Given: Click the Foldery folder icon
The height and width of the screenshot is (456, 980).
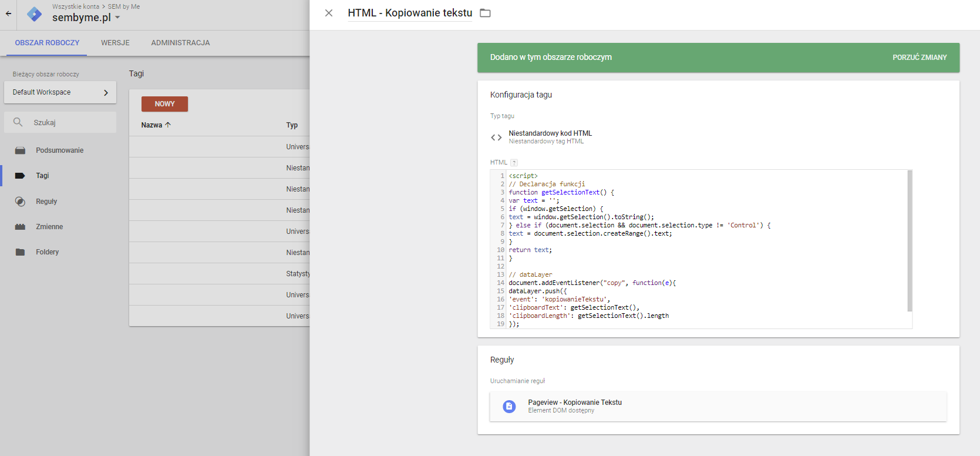Looking at the screenshot, I should pos(20,252).
